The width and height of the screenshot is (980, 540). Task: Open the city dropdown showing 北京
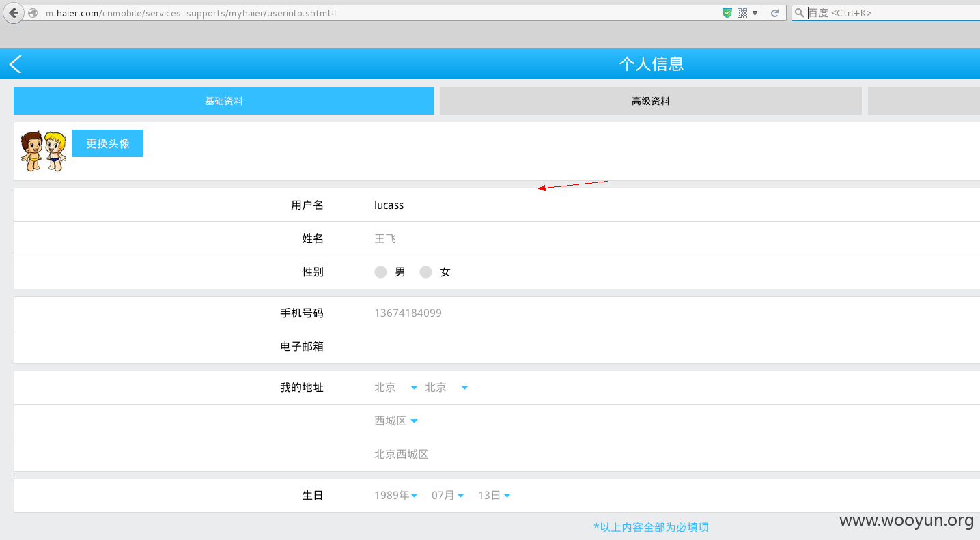[x=447, y=387]
